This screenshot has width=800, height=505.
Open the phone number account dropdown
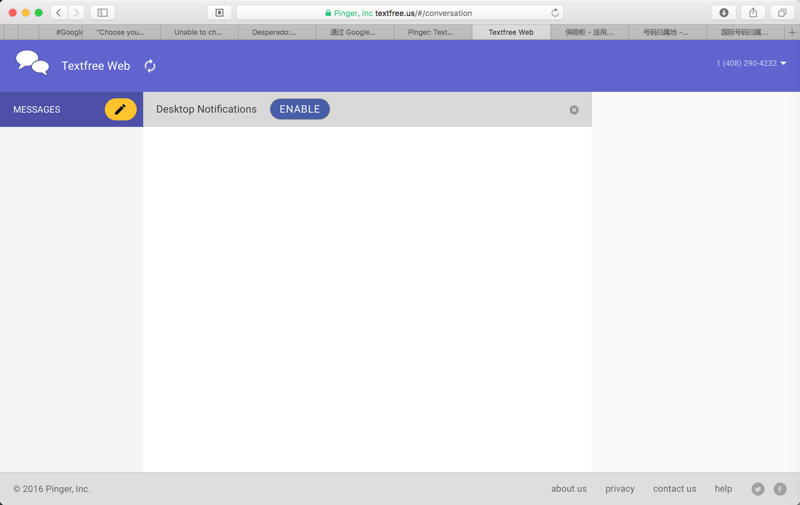pos(751,63)
